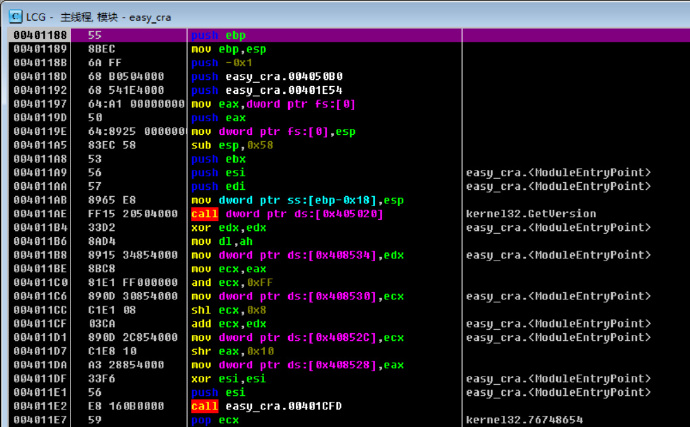
Task: Select 'call dword ptr ds:[0x405020]' instruction
Action: (x=287, y=214)
